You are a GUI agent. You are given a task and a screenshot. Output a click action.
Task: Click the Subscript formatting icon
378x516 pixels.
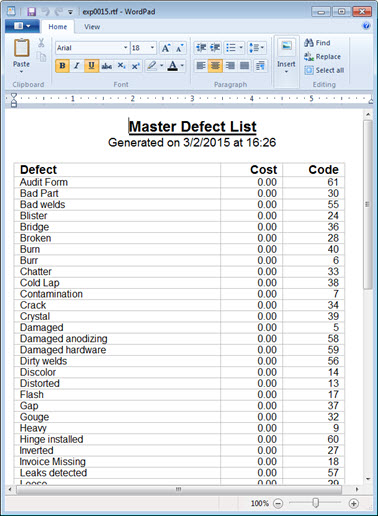click(121, 66)
